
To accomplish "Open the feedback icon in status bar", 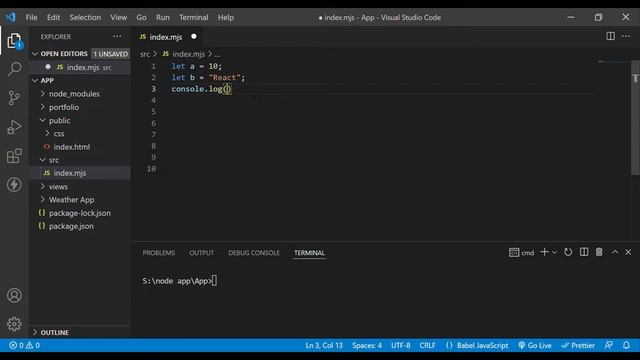I will 608,345.
